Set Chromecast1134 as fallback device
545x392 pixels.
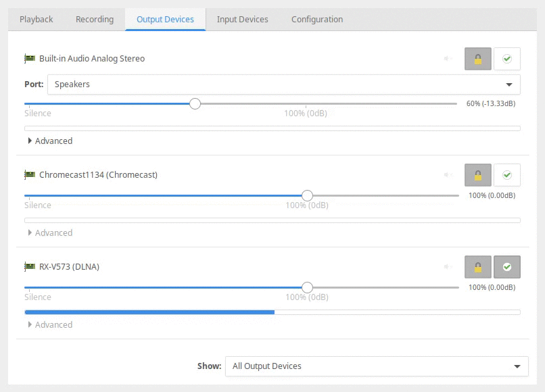(507, 175)
